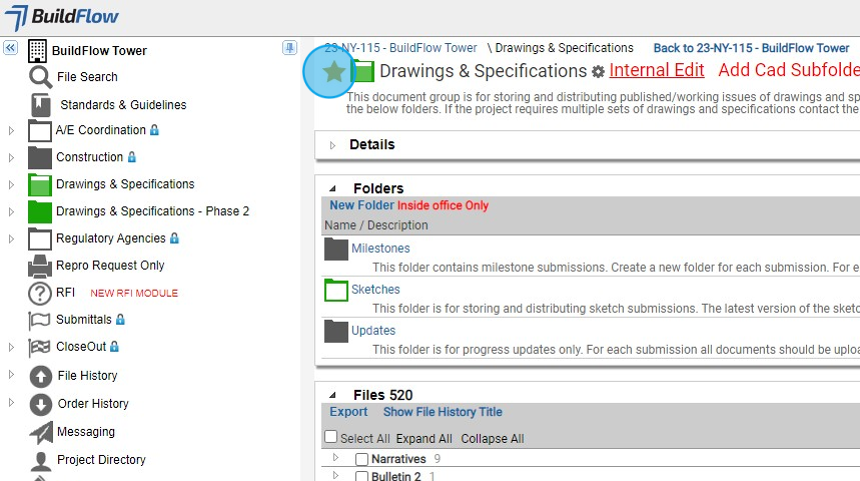Select Submittals in sidebar
860x481 pixels.
point(83,320)
